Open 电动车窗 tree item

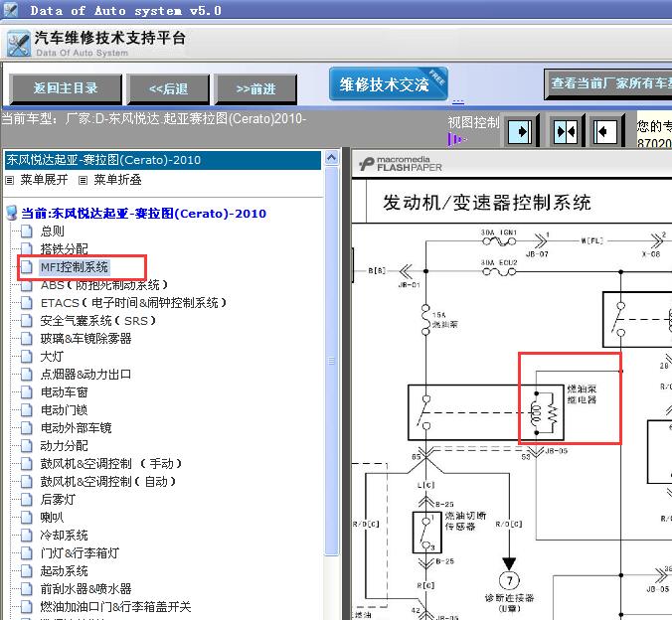(64, 392)
